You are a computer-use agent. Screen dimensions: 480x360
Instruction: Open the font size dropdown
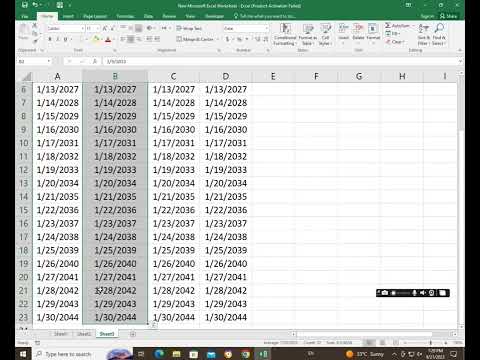[x=98, y=29]
